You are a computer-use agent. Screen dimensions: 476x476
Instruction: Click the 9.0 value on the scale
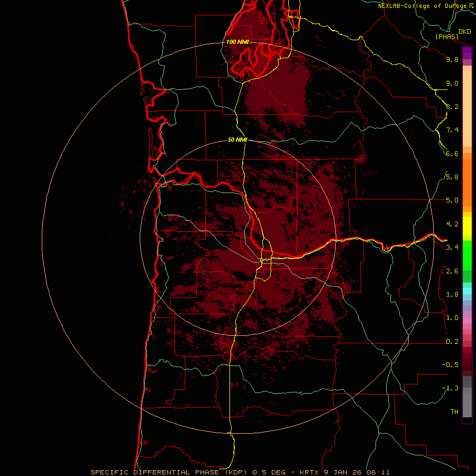pyautogui.click(x=452, y=83)
